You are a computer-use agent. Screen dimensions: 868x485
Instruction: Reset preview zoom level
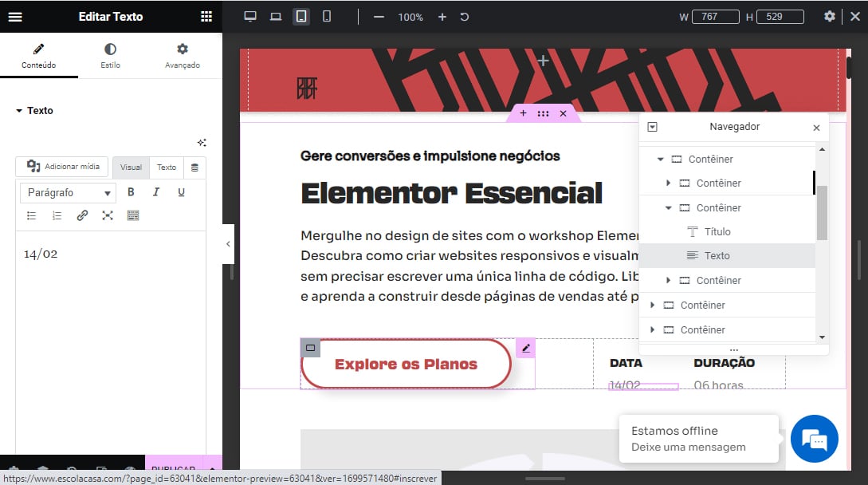(x=465, y=18)
